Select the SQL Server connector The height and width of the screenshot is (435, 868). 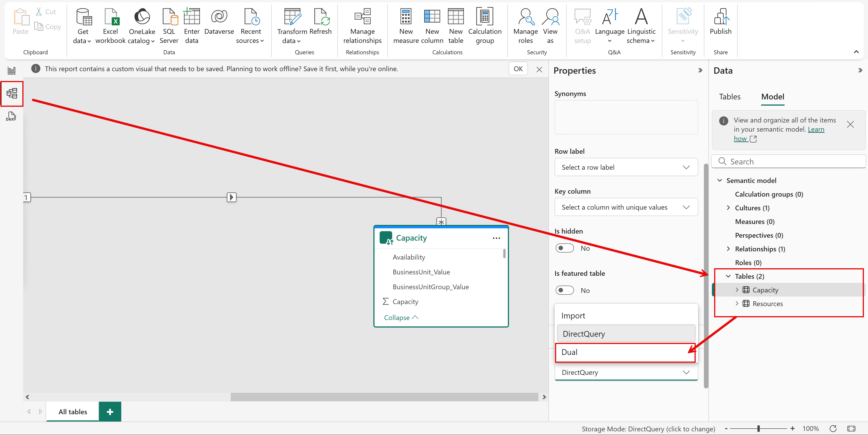point(169,25)
